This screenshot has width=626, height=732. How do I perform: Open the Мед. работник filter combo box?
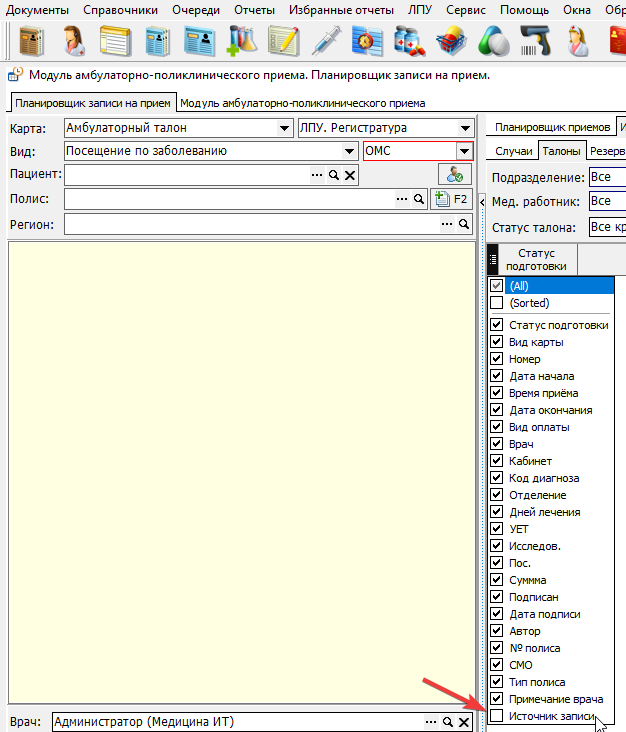pos(607,201)
